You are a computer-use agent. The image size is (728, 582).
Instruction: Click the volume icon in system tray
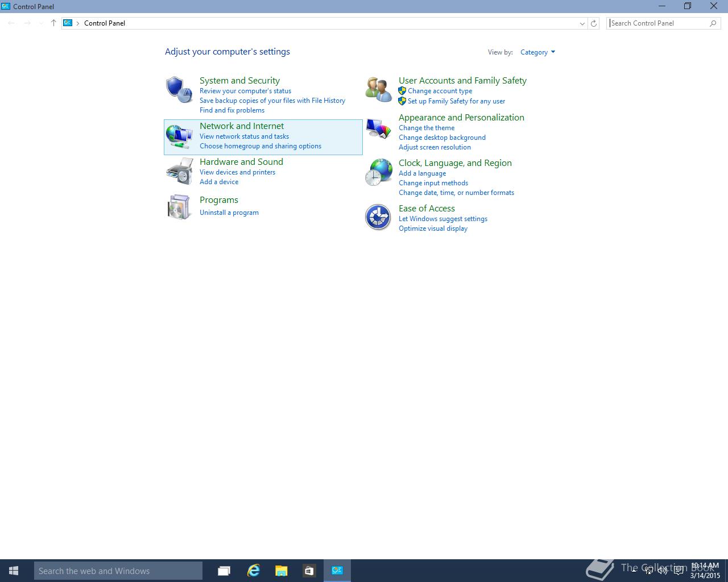(663, 571)
